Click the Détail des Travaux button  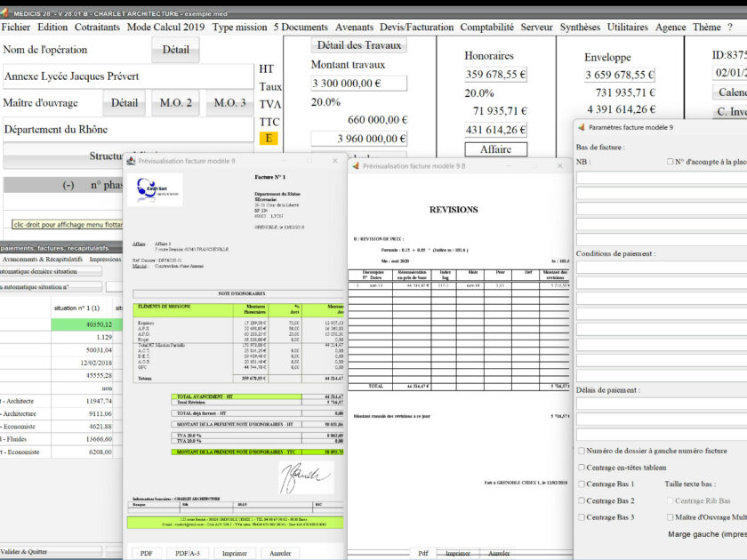pyautogui.click(x=359, y=45)
